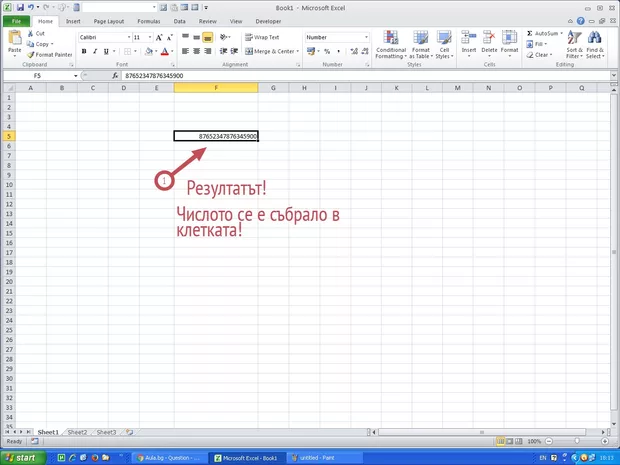Select cell F5 containing the long number

point(216,136)
